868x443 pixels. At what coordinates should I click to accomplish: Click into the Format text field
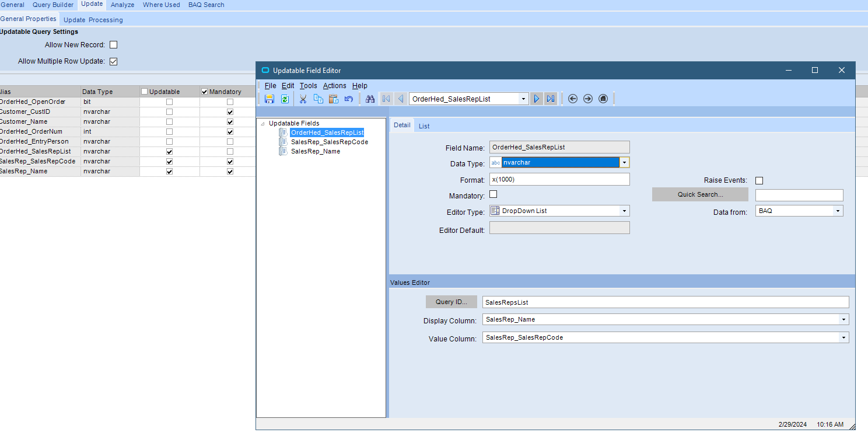tap(559, 179)
